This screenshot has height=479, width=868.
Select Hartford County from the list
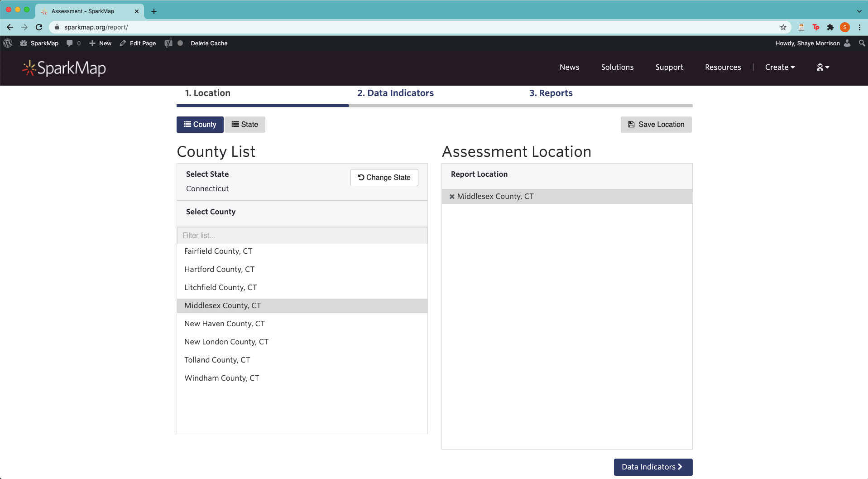coord(219,269)
